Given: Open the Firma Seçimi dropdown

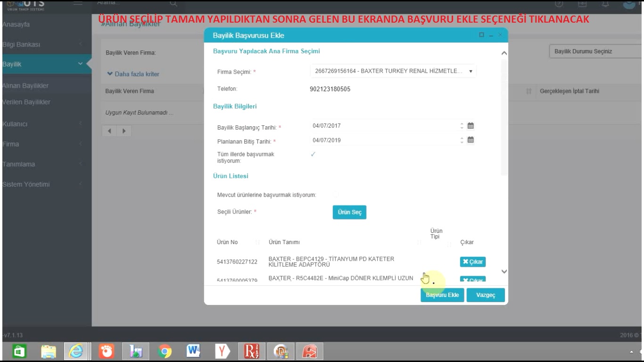Looking at the screenshot, I should 393,71.
